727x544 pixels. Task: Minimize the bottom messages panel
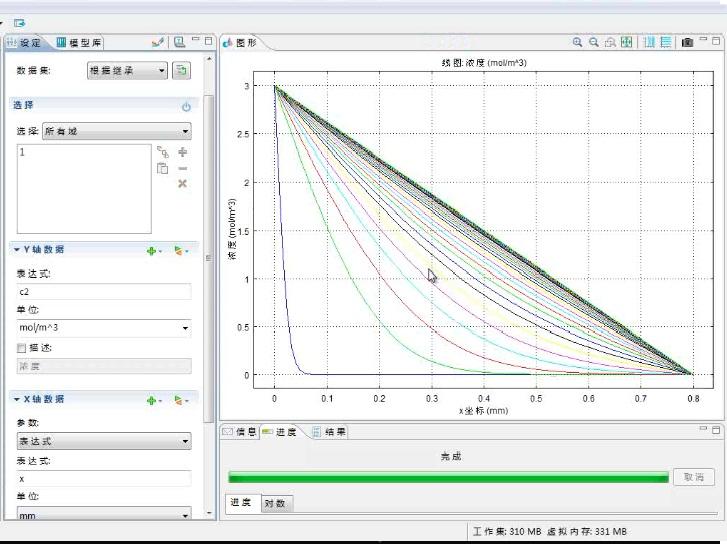[x=703, y=429]
